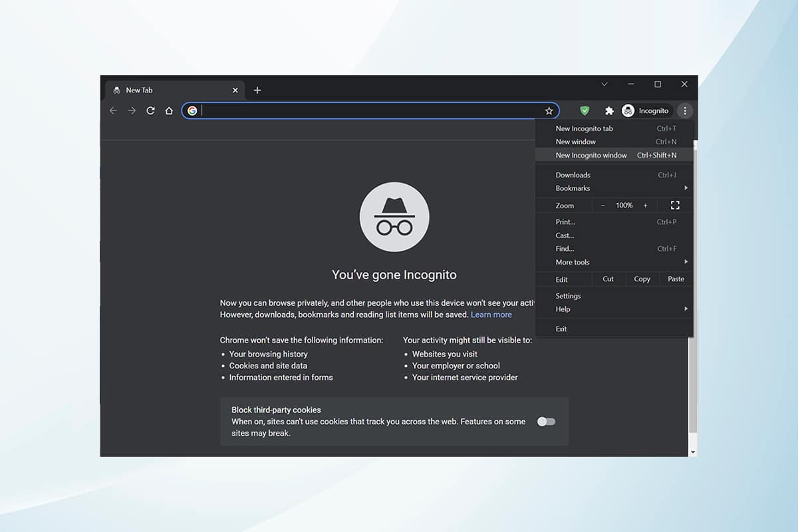Expand the Bookmarks submenu
Image resolution: width=798 pixels, height=532 pixels.
click(614, 188)
